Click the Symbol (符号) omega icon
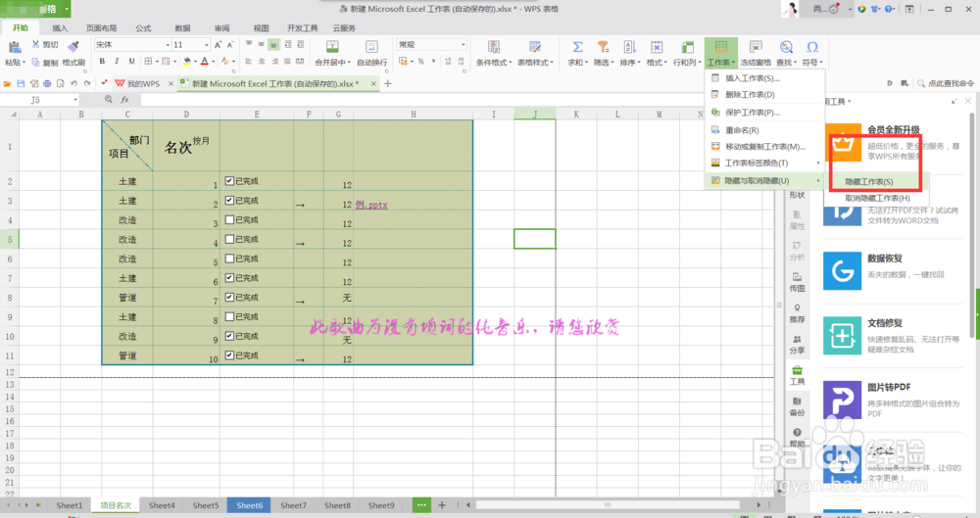The image size is (980, 518). [811, 47]
